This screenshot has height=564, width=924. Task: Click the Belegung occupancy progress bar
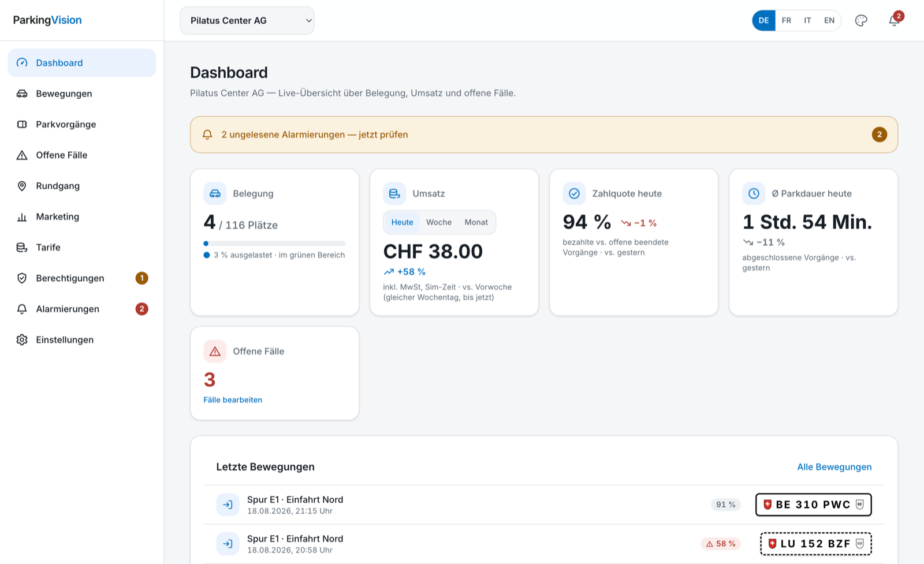274,244
